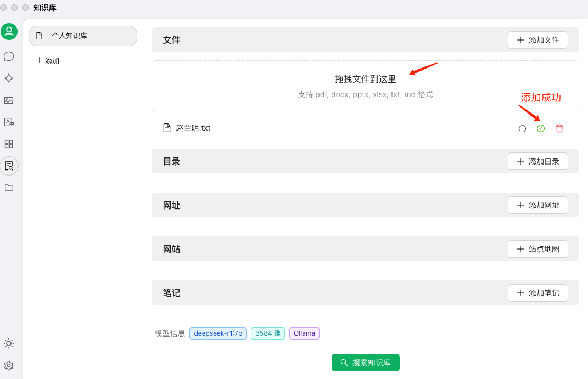Open the agents star sidebar icon

tap(9, 78)
